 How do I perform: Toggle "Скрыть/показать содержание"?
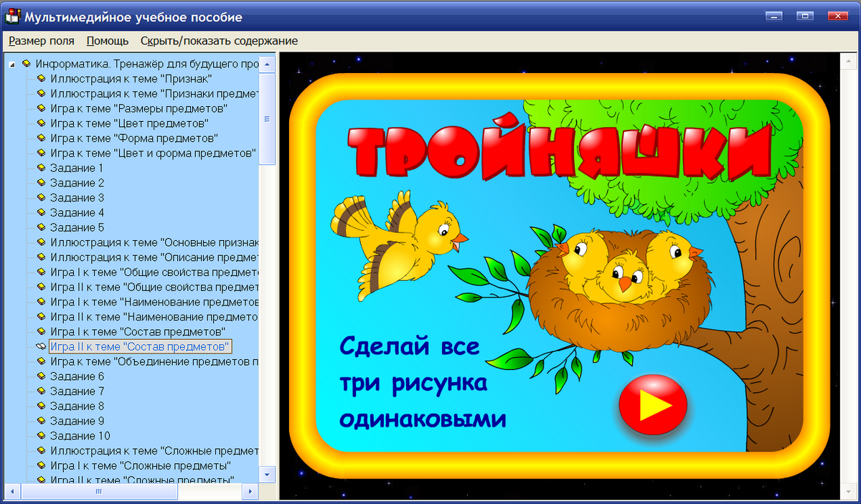coord(220,41)
